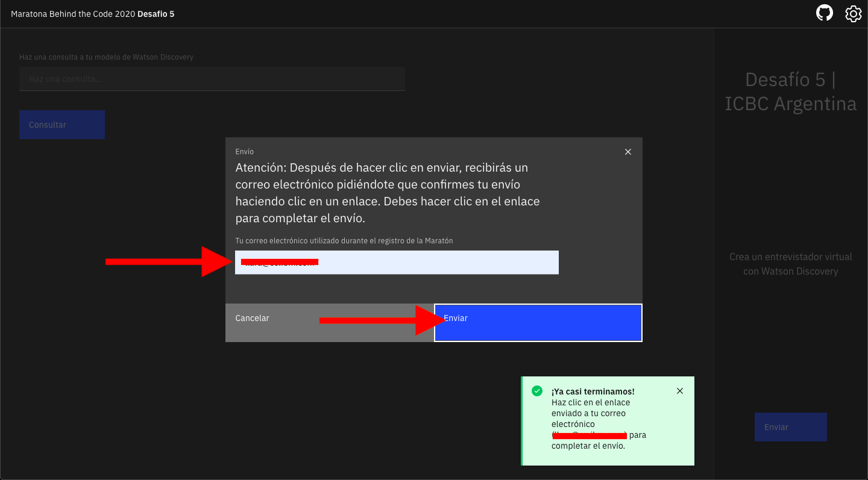Click the blue Enviar button in the dialog
This screenshot has width=868, height=480.
(538, 323)
